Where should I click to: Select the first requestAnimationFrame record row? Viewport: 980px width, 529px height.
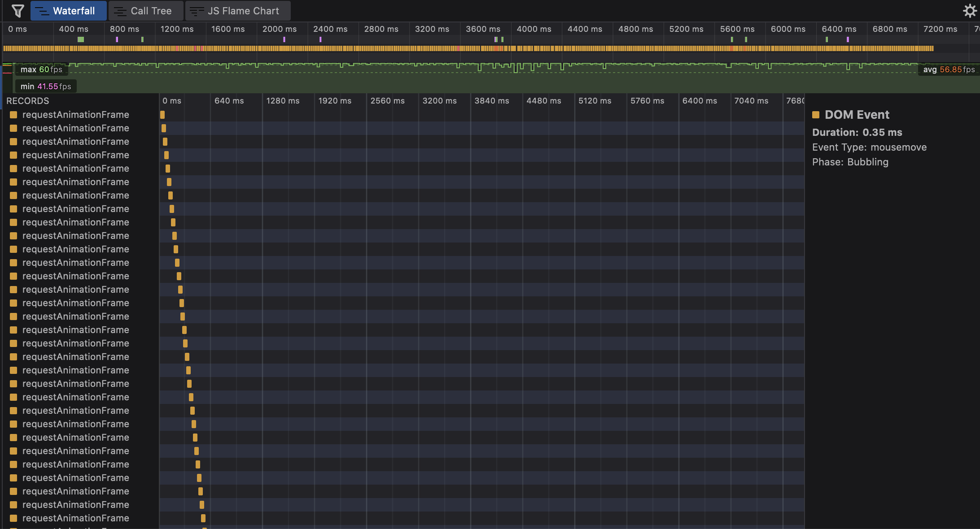75,115
